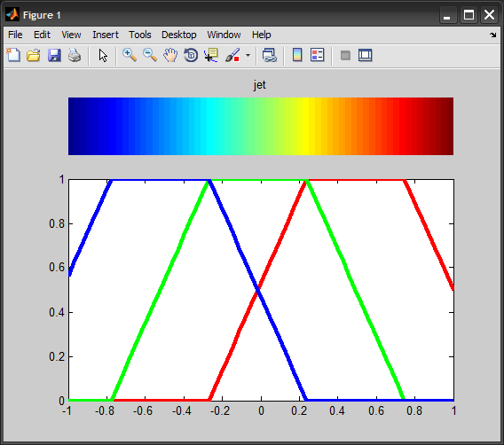This screenshot has width=504, height=445.
Task: Open the Tools menu
Action: coord(140,35)
